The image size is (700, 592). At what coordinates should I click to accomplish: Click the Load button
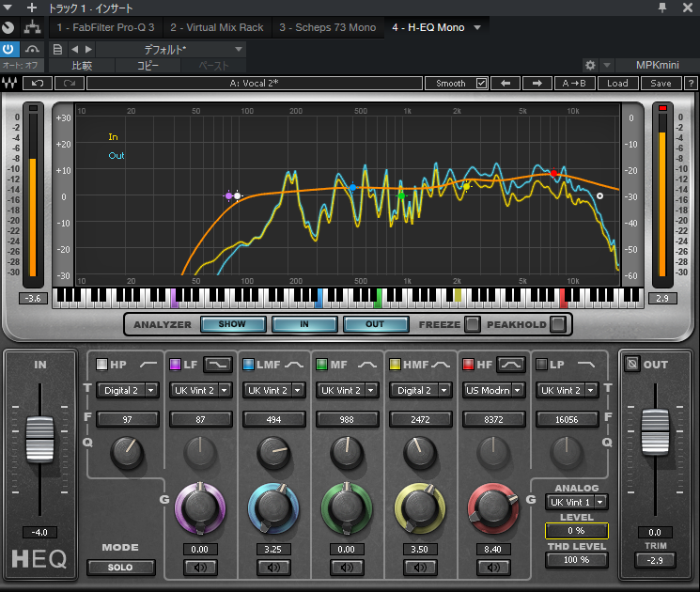point(617,83)
